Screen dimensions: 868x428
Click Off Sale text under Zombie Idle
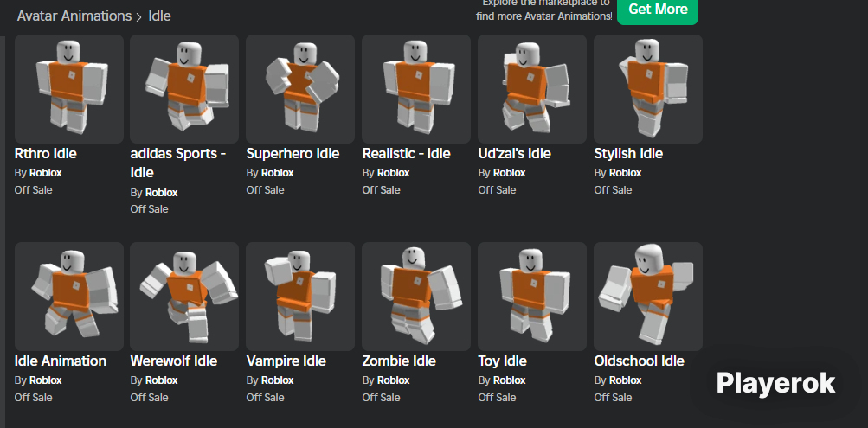(x=381, y=398)
